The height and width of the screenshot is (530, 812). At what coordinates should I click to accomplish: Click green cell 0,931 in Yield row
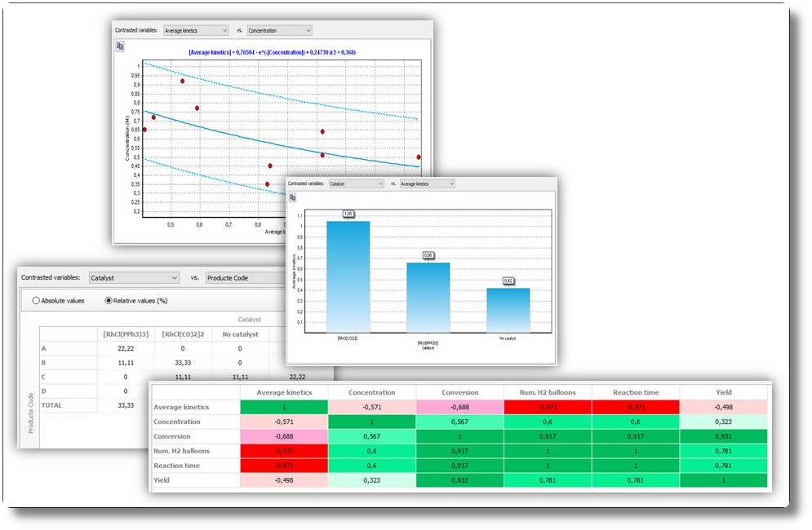coord(459,479)
